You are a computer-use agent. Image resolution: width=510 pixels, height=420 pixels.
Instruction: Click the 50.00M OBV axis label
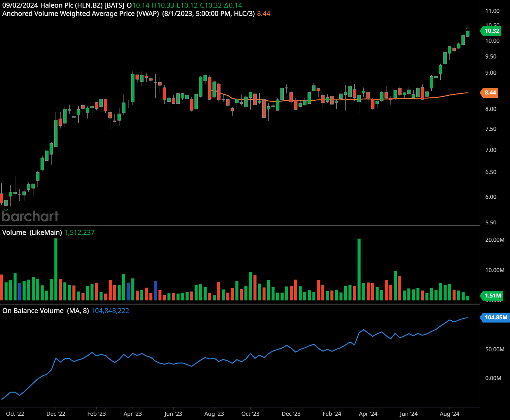pyautogui.click(x=494, y=349)
